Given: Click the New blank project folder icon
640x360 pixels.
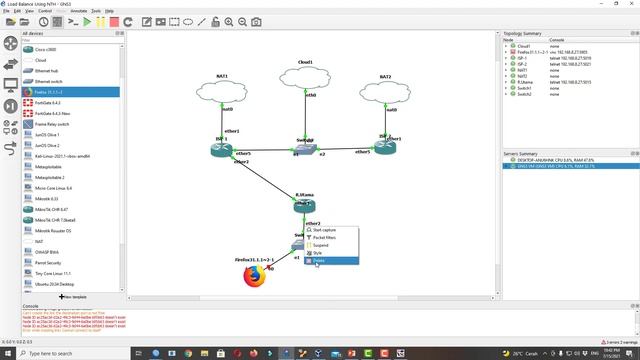Looking at the screenshot, I should point(11,22).
